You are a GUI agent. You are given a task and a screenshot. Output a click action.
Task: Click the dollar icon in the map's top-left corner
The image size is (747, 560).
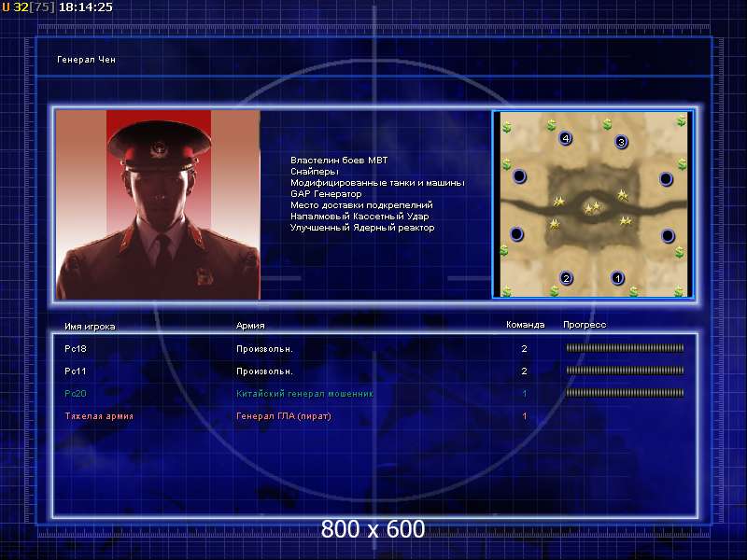click(x=507, y=128)
